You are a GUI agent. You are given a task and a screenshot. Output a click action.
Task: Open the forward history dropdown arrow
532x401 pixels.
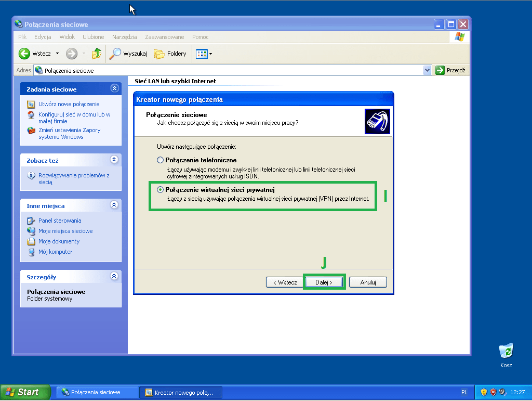click(84, 54)
